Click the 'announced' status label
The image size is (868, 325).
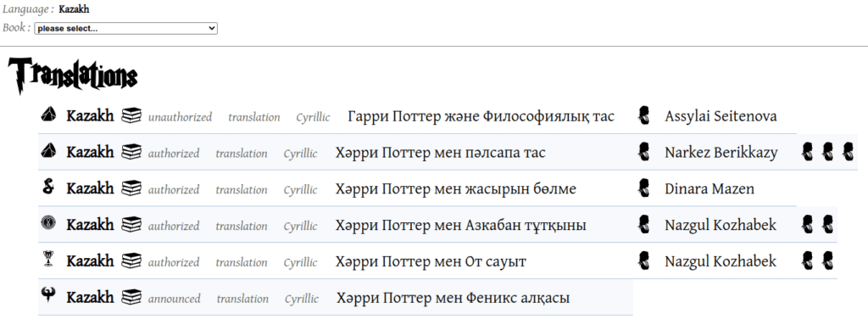click(175, 299)
